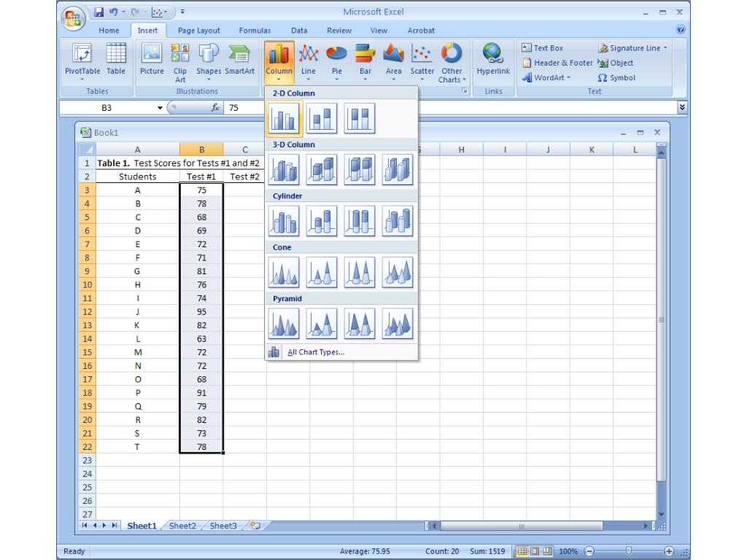Open the Scatter chart dropdown

[422, 61]
